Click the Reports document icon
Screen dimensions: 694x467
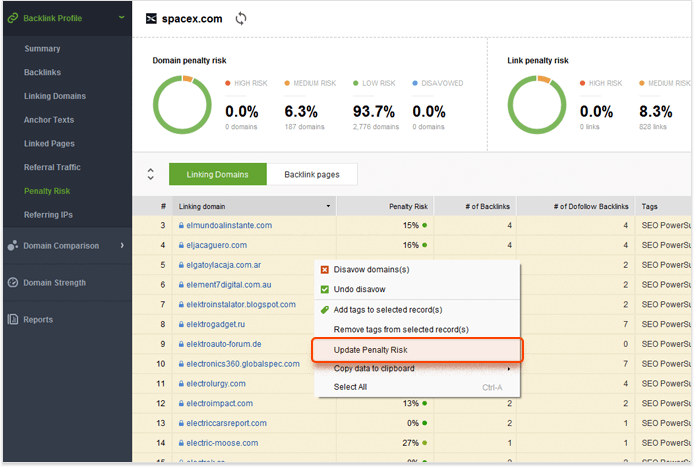click(13, 319)
